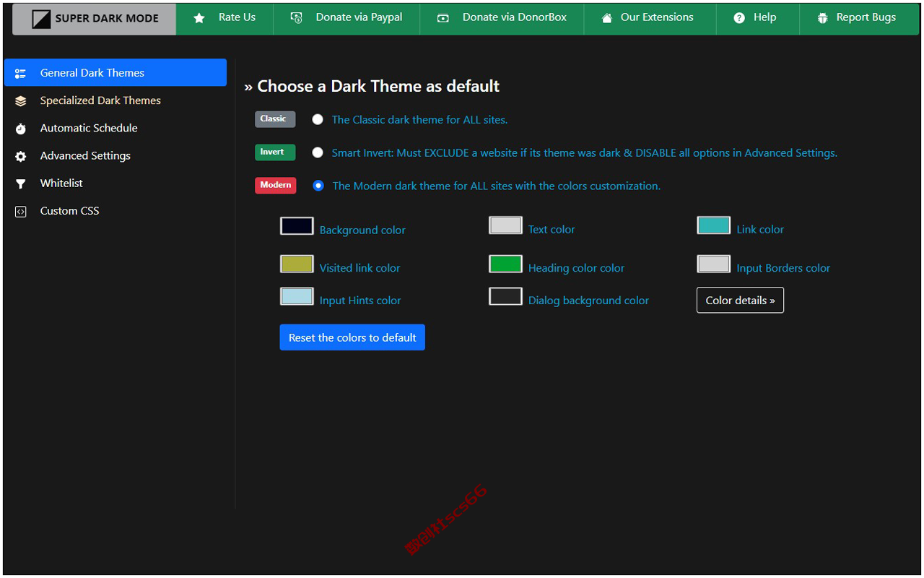
Task: Click 'The Classic dark theme for ALL sites.' label
Action: 419,120
